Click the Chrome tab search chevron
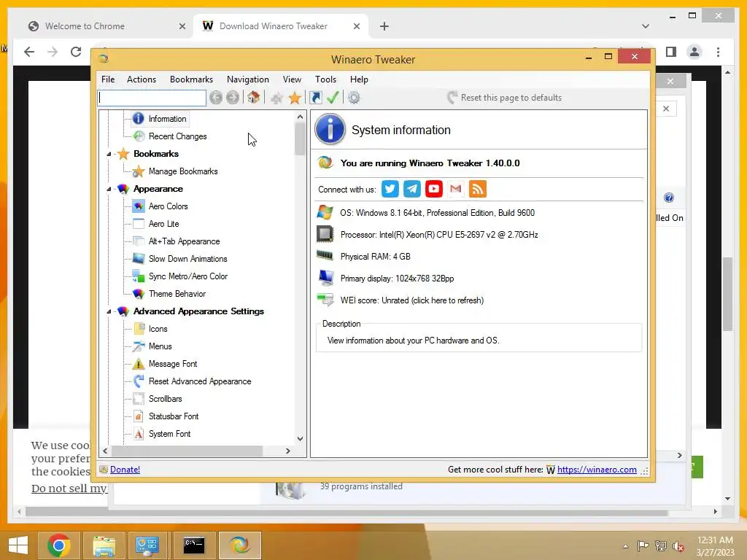This screenshot has height=560, width=747. tap(645, 26)
